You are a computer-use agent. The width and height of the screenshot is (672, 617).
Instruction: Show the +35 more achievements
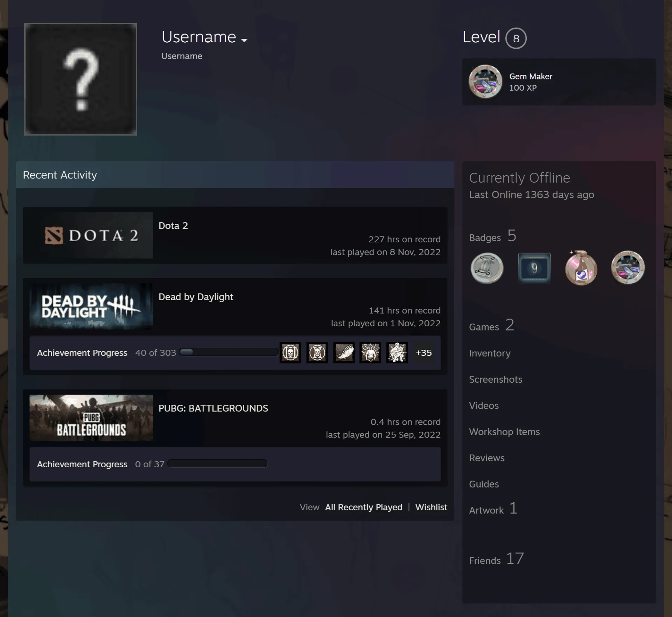pyautogui.click(x=423, y=353)
